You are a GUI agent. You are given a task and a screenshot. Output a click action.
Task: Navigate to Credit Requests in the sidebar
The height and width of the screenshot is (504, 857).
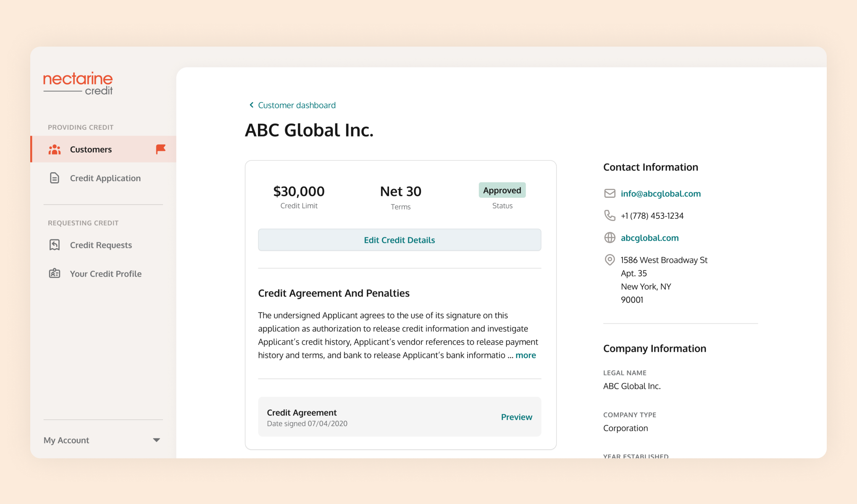(x=100, y=245)
